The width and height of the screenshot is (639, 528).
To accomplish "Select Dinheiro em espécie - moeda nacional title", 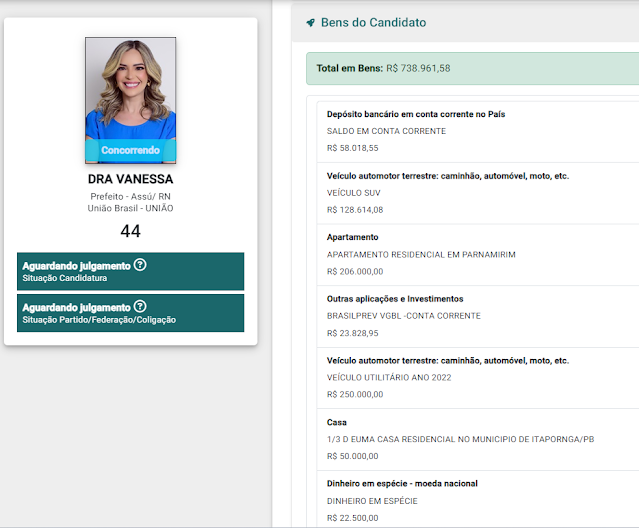I will tap(402, 484).
